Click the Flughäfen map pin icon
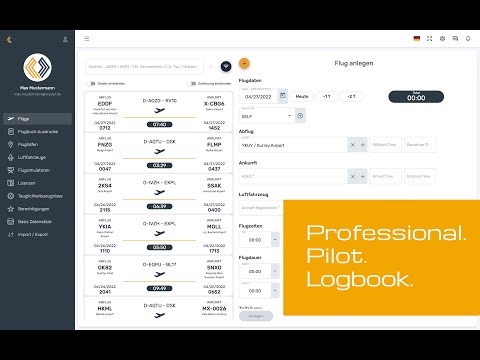Image resolution: width=480 pixels, height=360 pixels. pyautogui.click(x=11, y=144)
